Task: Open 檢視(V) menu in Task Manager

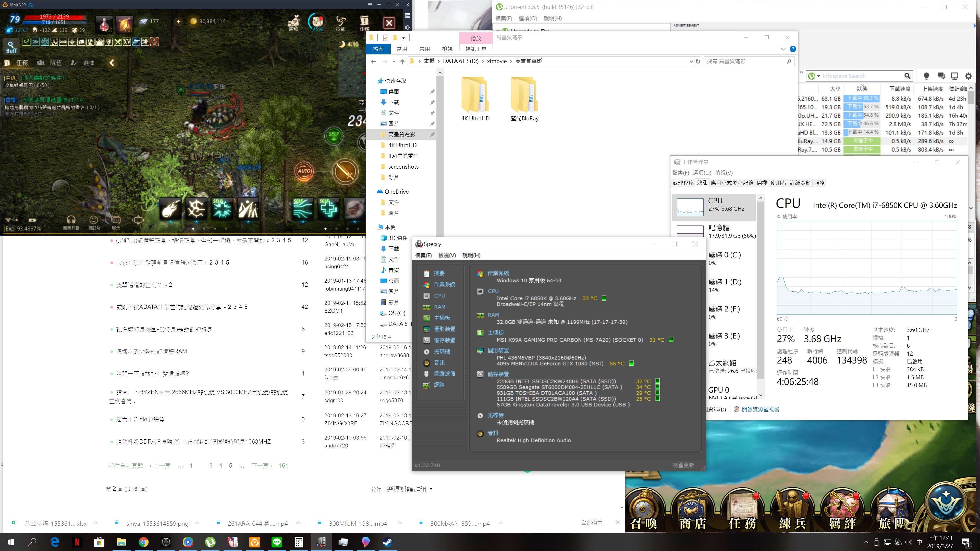Action: click(x=724, y=173)
